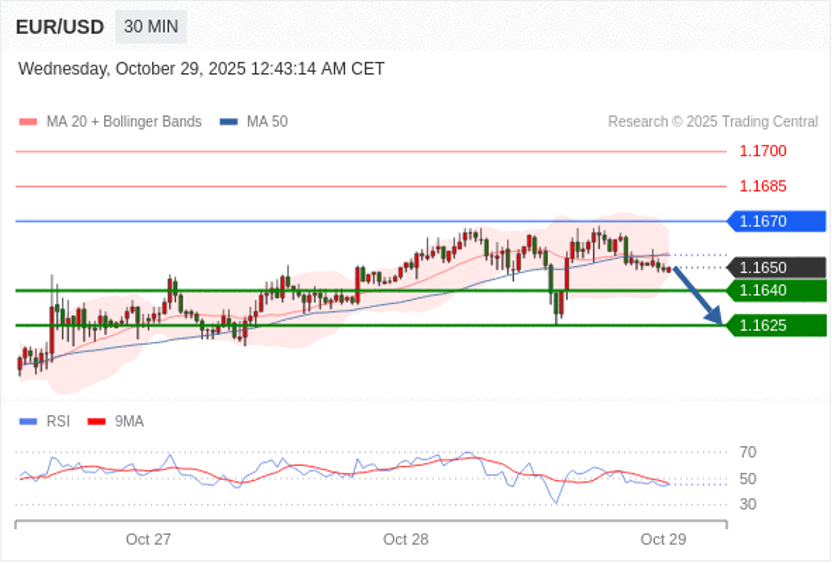Click the MA 20 + Bollinger Bands legend label
The image size is (832, 564).
(x=124, y=122)
